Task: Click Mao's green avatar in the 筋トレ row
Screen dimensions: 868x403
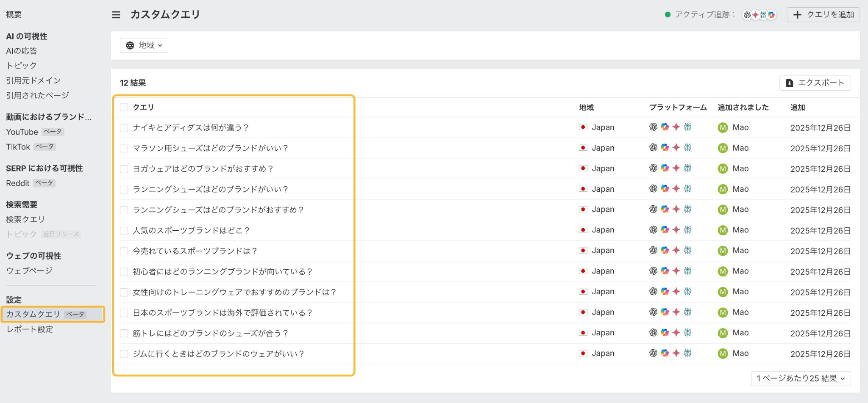Action: pyautogui.click(x=723, y=333)
